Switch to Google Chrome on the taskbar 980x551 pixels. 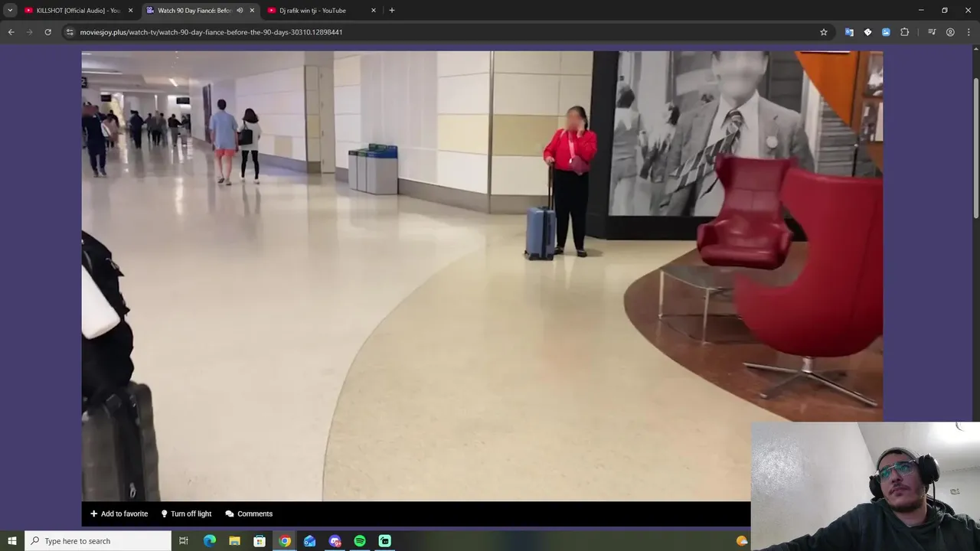pos(285,541)
